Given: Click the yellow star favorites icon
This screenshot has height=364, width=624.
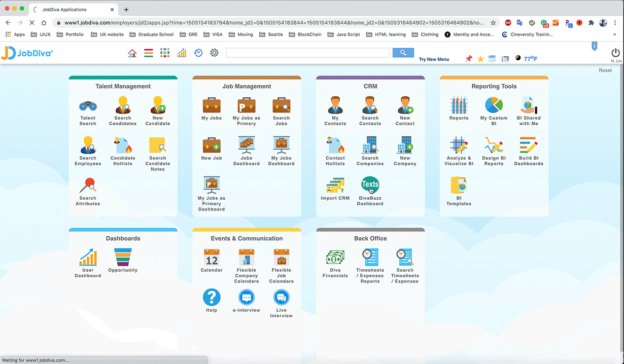Looking at the screenshot, I should [x=480, y=59].
